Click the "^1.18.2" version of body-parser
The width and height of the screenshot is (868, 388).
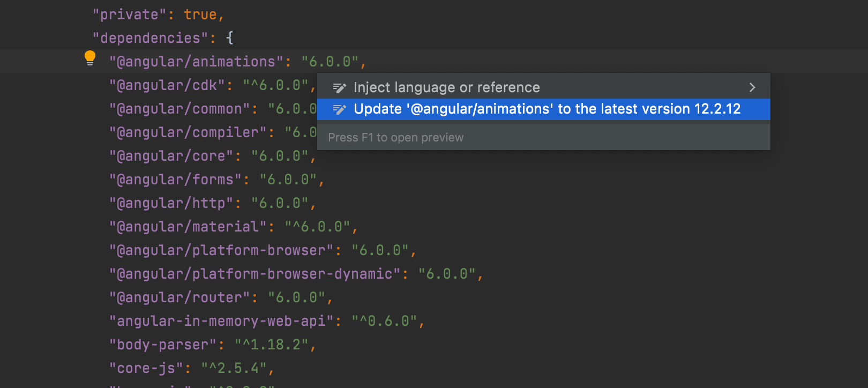[x=271, y=345]
